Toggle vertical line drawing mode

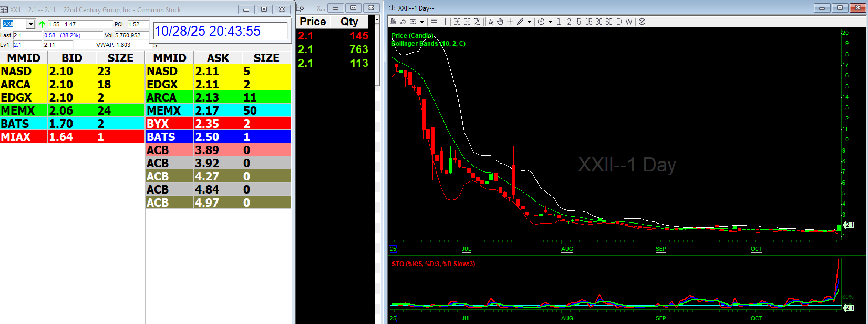tap(444, 22)
